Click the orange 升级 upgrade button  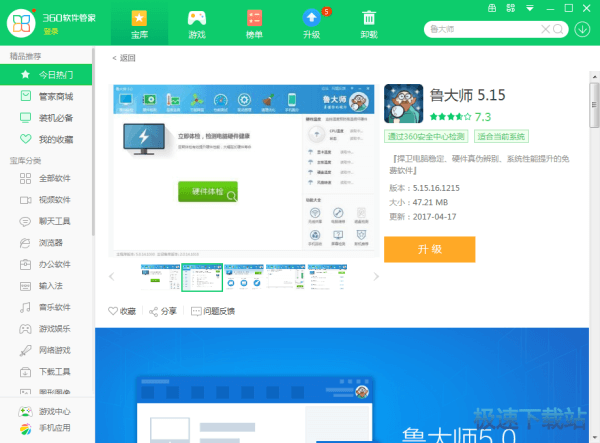click(x=429, y=249)
